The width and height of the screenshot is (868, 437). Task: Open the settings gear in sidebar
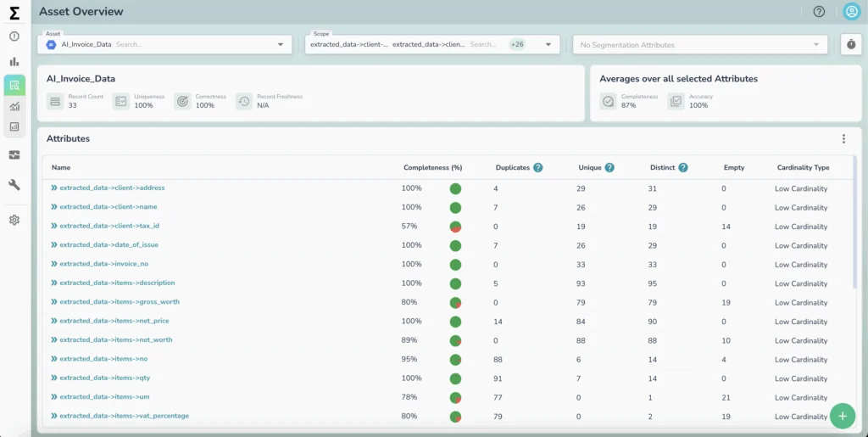tap(14, 221)
